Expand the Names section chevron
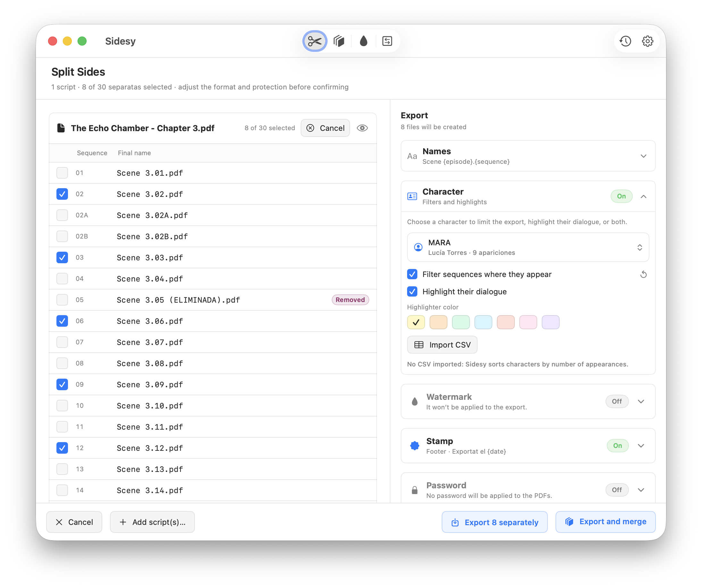This screenshot has height=588, width=702. click(x=643, y=156)
